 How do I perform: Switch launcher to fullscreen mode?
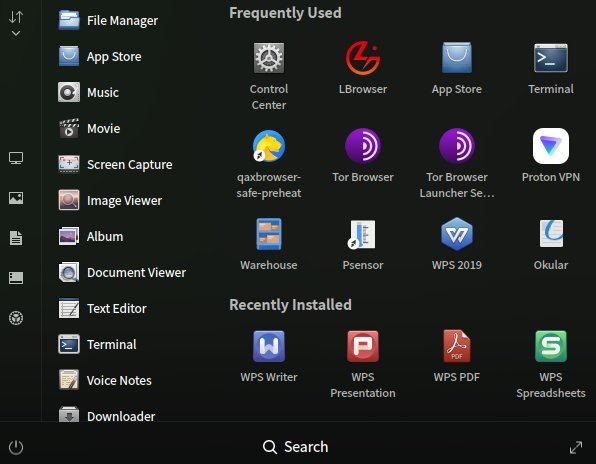point(576,447)
